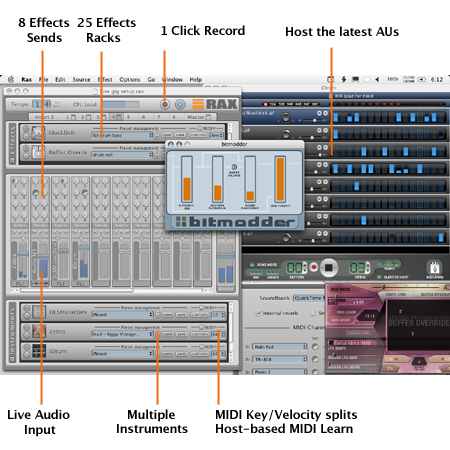Switch to rack tab 5
Screen dimensions: 450x450
pyautogui.click(x=129, y=117)
